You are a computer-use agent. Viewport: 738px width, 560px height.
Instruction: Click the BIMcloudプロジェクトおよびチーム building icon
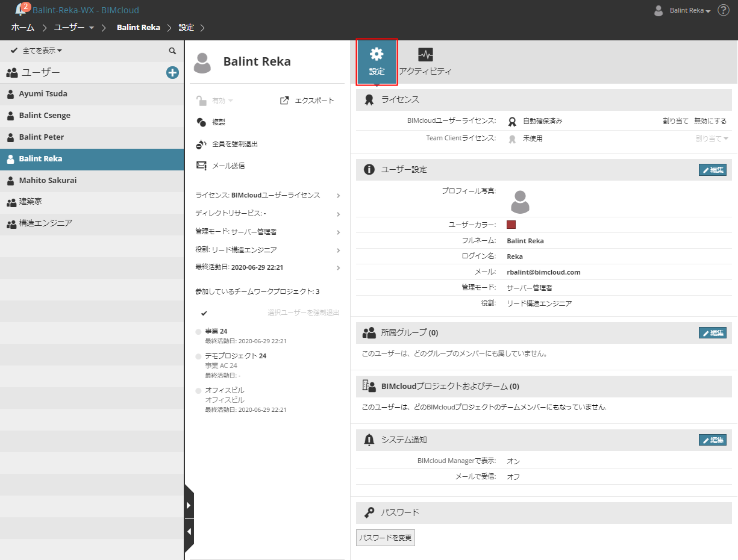(369, 386)
